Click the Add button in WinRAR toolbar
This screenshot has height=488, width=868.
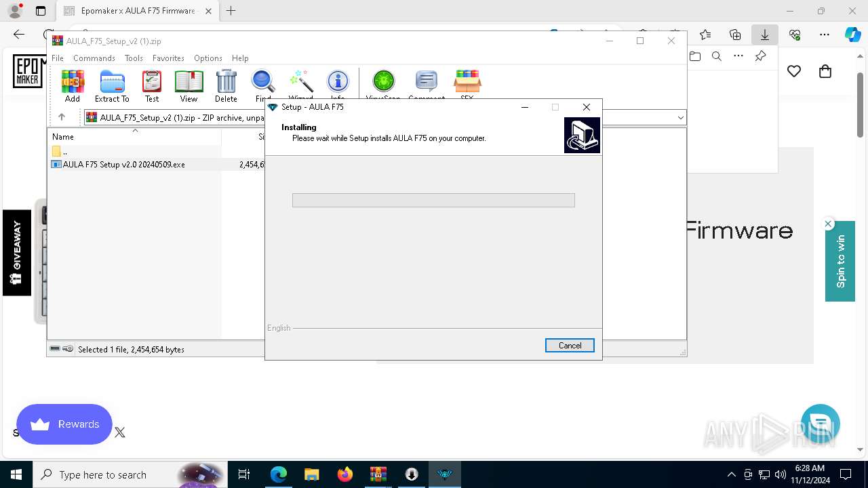coord(73,86)
